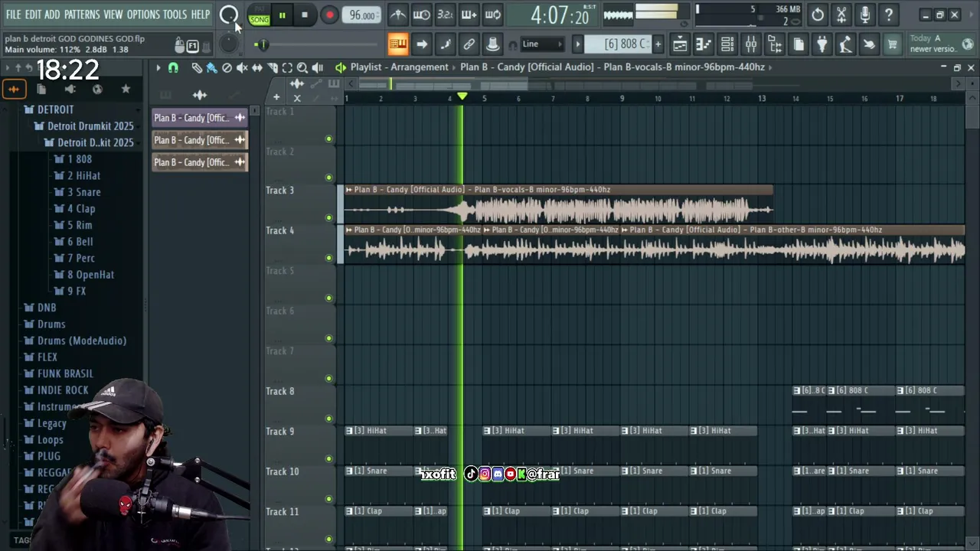This screenshot has height=551, width=980.
Task: Toggle typing keyboard to piano icon
Action: (x=398, y=44)
